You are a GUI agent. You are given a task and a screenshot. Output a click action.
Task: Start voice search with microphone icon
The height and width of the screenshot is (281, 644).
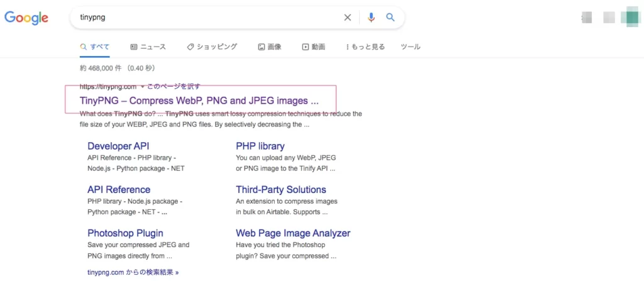coord(371,18)
